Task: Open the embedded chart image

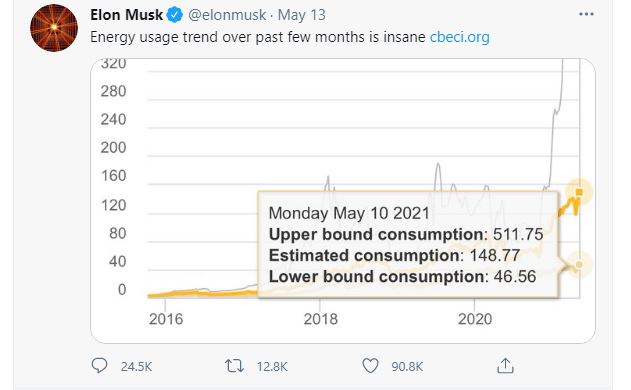Action: (x=343, y=201)
